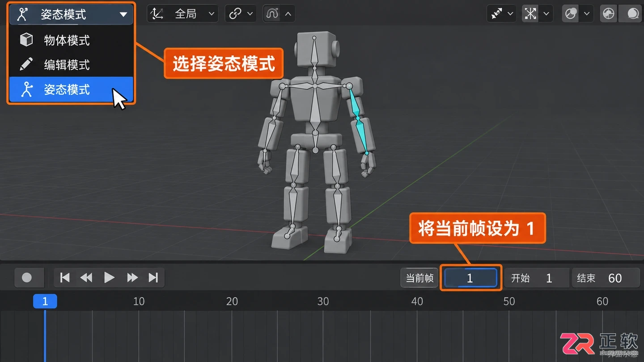Open the 姿态模式 mode selector at the top
Image resolution: width=644 pixels, height=362 pixels.
(x=72, y=14)
